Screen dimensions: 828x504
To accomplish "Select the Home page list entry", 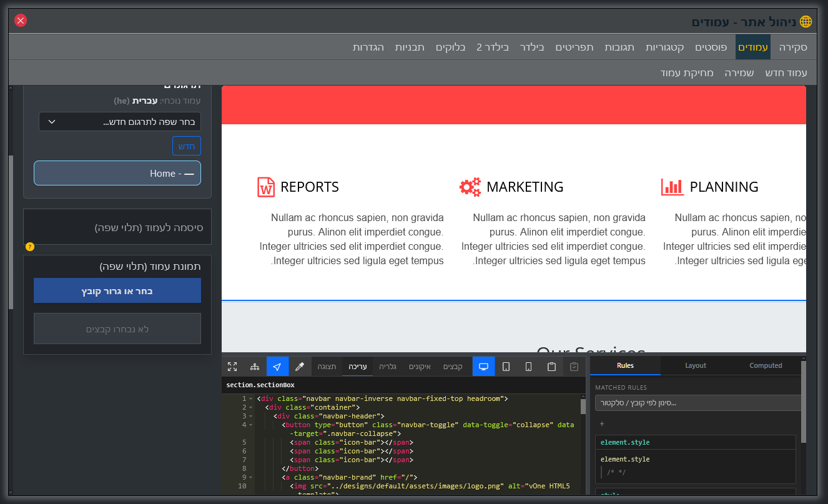I will pos(117,173).
